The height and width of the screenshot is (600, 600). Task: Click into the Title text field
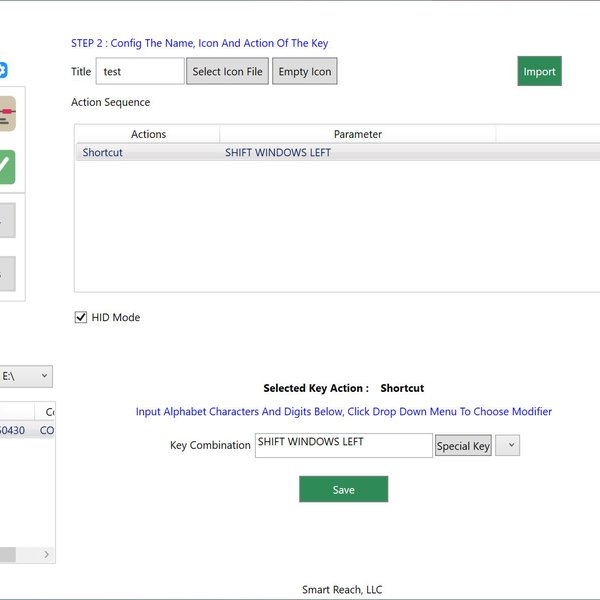click(x=140, y=72)
